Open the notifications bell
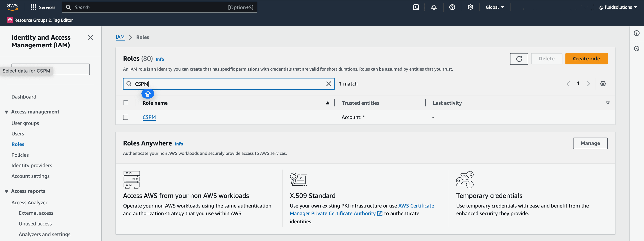The image size is (644, 241). pyautogui.click(x=434, y=7)
